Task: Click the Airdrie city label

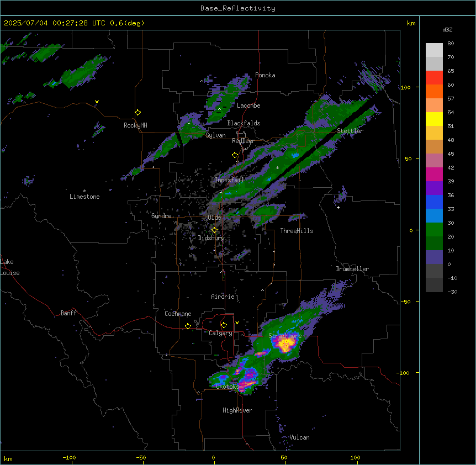Action: click(223, 297)
